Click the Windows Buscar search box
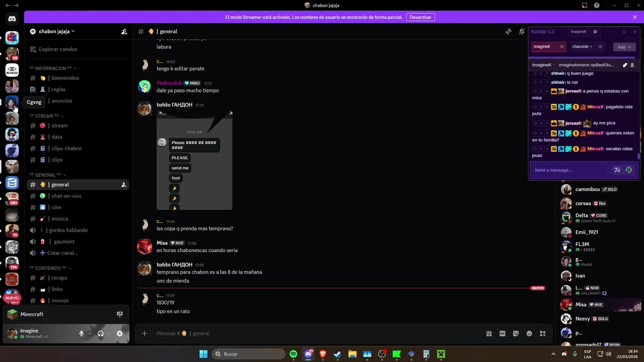Image resolution: width=644 pixels, height=362 pixels. pos(249,354)
